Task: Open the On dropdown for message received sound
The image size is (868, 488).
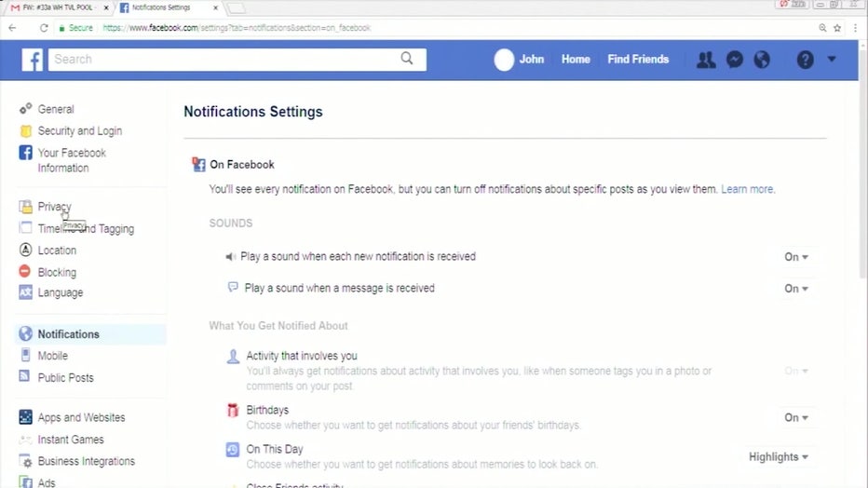Action: [x=796, y=289]
